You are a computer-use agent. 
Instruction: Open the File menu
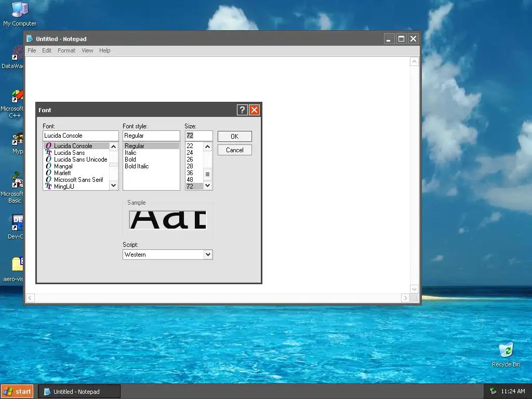click(32, 50)
